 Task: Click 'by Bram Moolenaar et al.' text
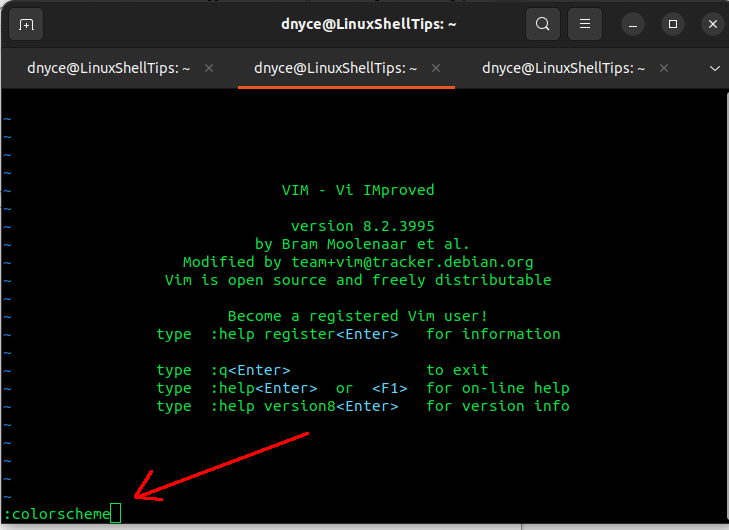point(362,244)
